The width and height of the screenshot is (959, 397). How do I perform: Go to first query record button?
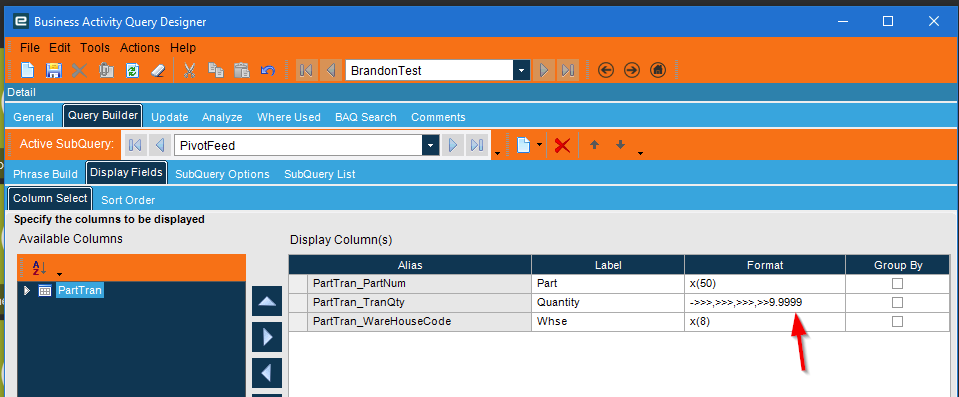tap(306, 70)
